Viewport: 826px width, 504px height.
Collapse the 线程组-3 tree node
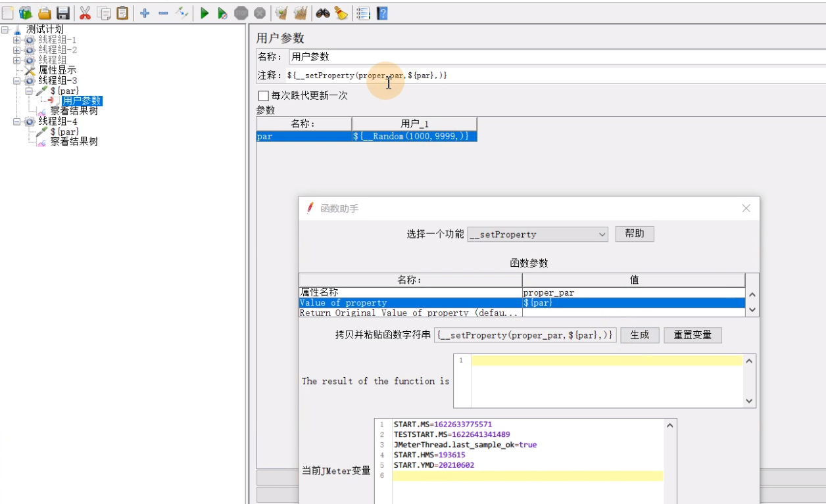[x=17, y=80]
